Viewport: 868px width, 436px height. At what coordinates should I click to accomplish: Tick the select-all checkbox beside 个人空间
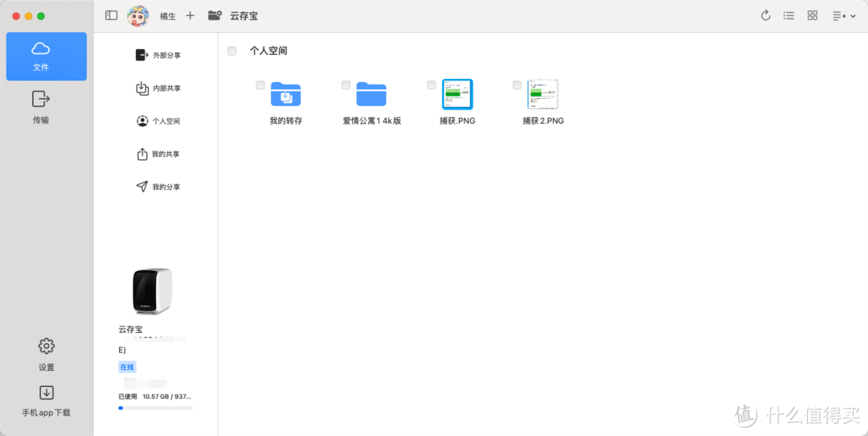point(232,51)
